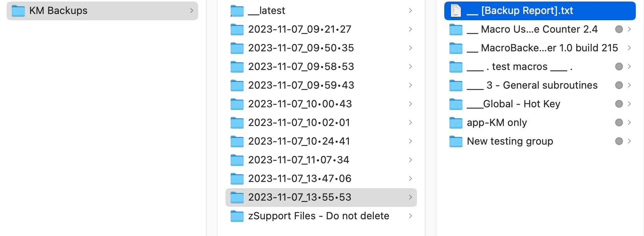Click gray dot next to General subroutines

[x=619, y=86]
